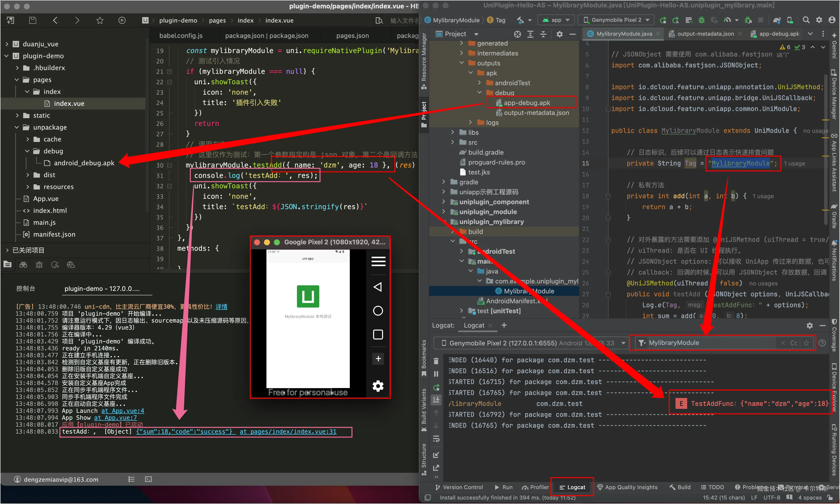Open the App.vue:4 console link
The width and height of the screenshot is (840, 504).
123,411
